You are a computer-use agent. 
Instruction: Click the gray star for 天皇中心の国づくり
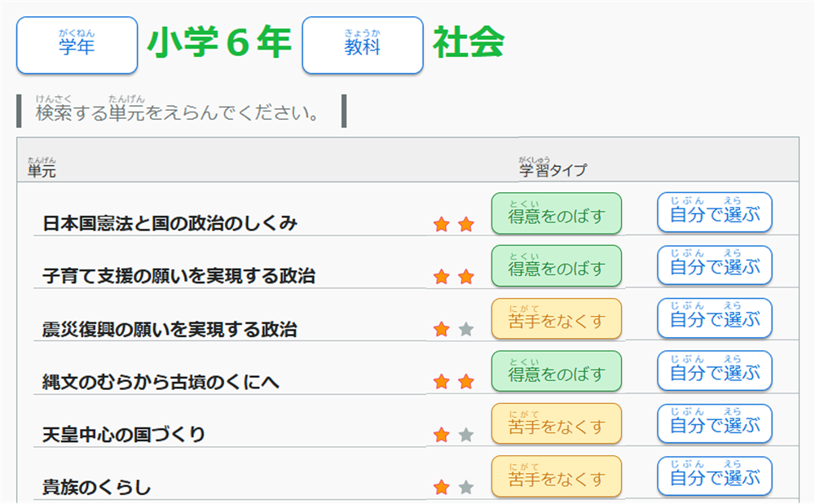click(x=466, y=435)
